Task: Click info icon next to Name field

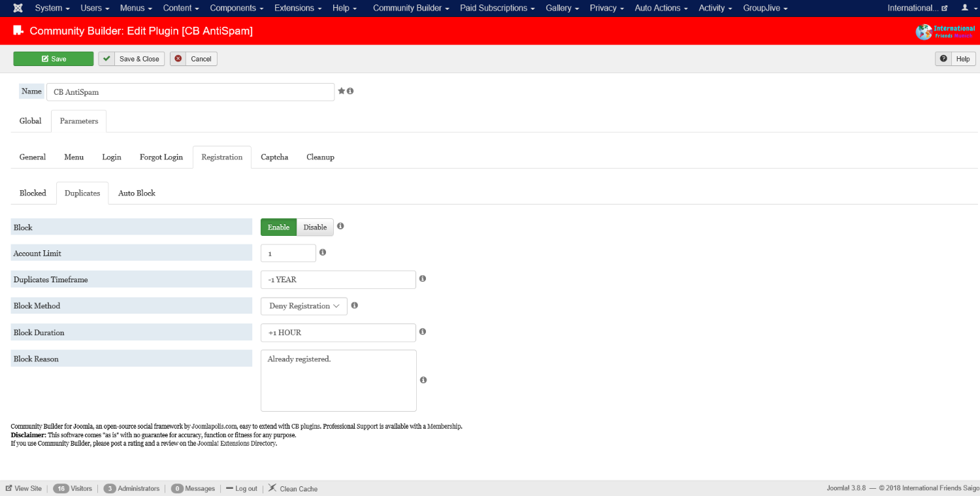Action: tap(350, 91)
